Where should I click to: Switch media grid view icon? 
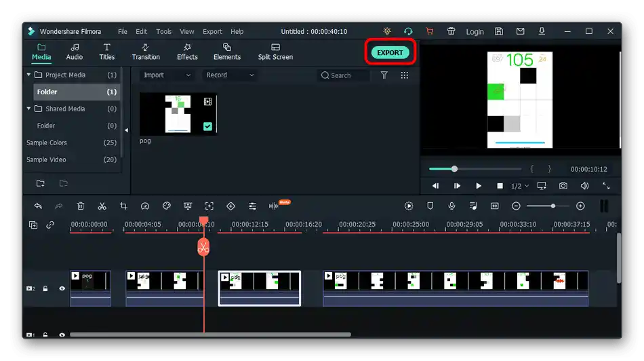coord(405,75)
